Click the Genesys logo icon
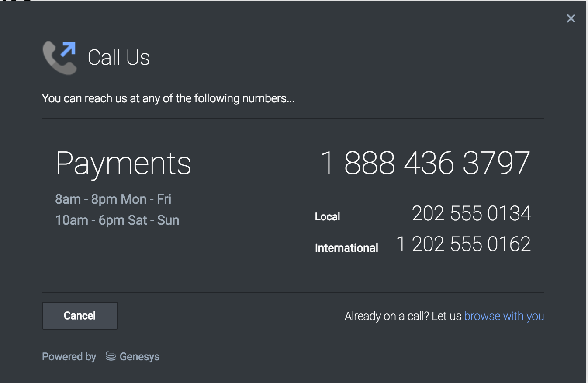The width and height of the screenshot is (588, 383). [x=111, y=356]
